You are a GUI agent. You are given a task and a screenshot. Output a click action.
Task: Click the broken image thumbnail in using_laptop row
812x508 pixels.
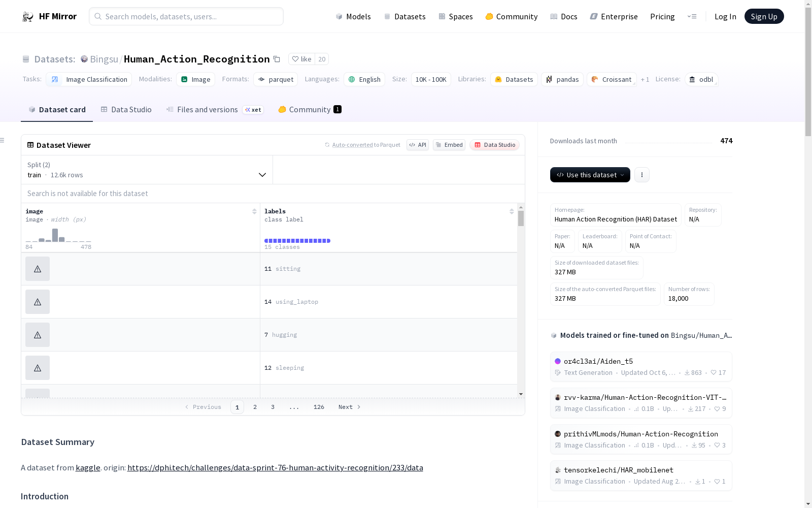38,302
